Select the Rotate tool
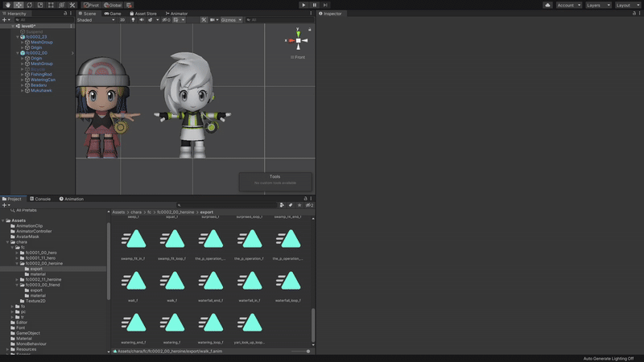Screen dimensions: 644x362 (x=29, y=5)
